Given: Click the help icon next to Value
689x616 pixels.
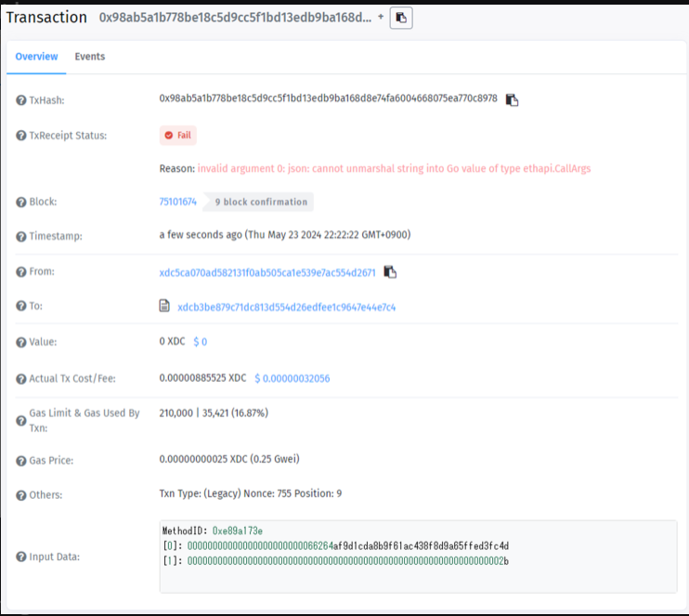Looking at the screenshot, I should pyautogui.click(x=21, y=342).
